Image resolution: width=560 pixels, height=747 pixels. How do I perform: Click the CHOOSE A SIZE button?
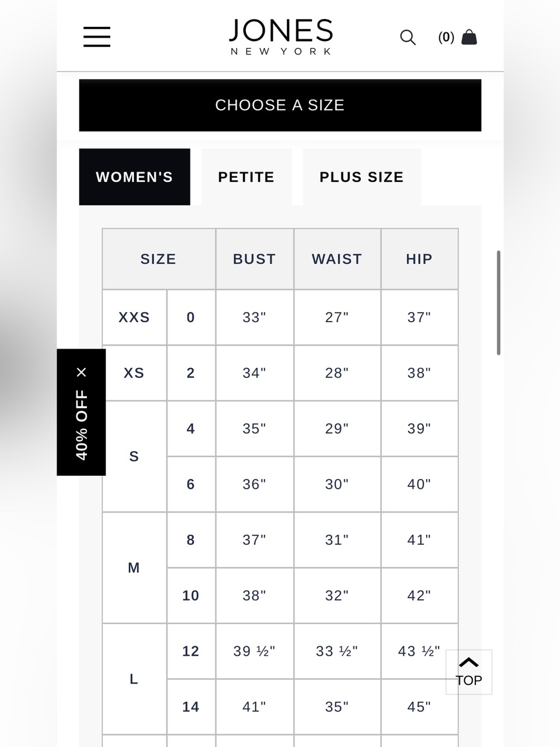point(280,105)
